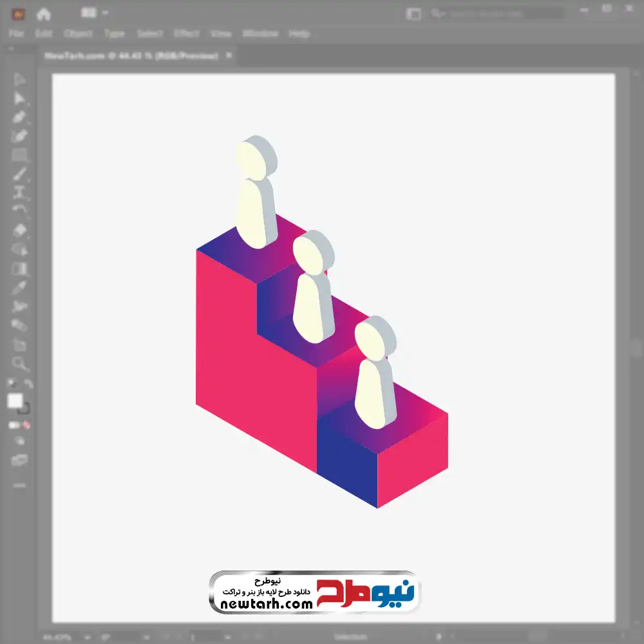Select the Eraser tool
Screen dimensions: 644x644
click(x=19, y=230)
